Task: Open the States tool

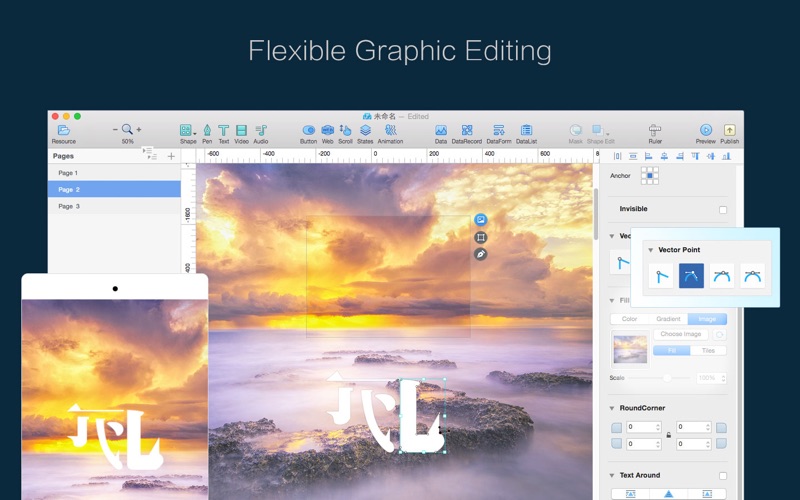Action: [365, 134]
